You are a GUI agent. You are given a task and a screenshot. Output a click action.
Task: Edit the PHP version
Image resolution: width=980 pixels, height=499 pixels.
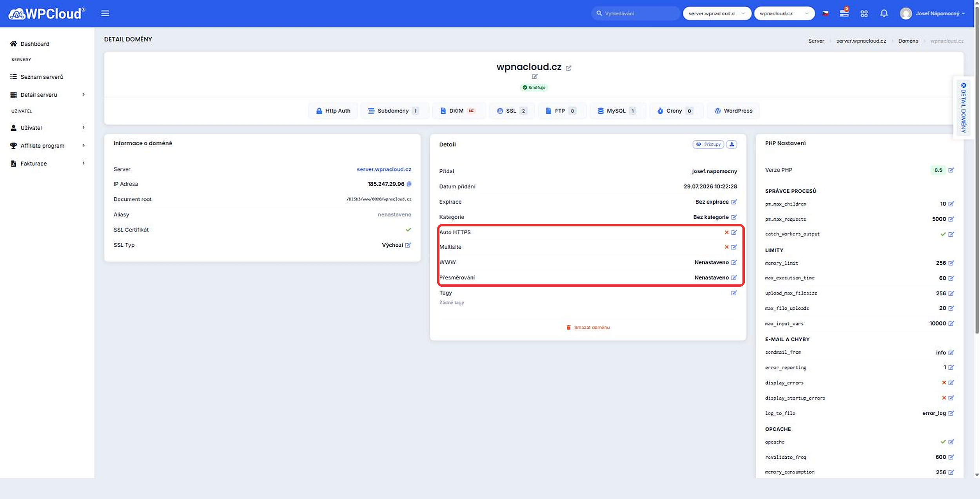951,170
